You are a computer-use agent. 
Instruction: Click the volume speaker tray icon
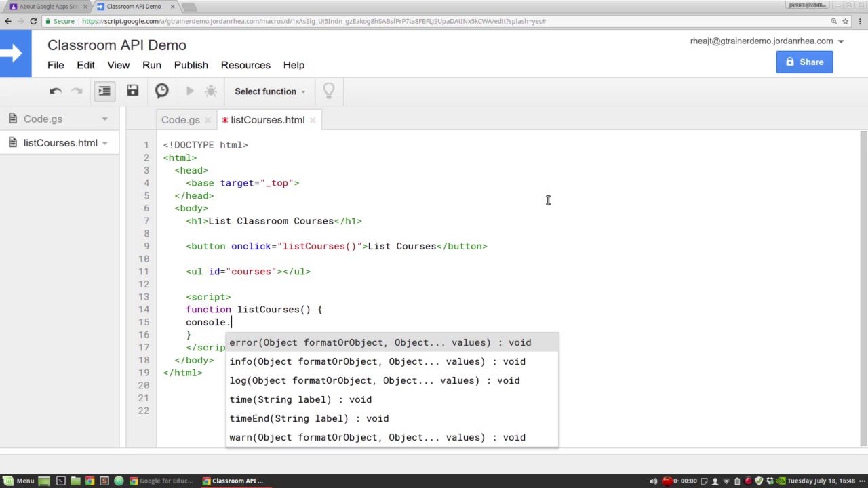tap(653, 481)
